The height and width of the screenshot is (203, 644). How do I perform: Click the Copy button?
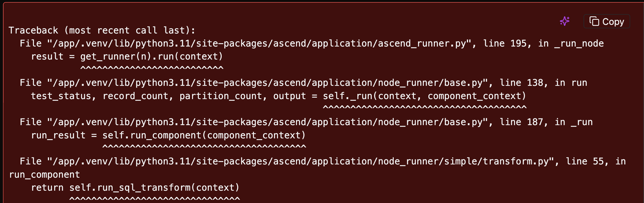click(607, 21)
